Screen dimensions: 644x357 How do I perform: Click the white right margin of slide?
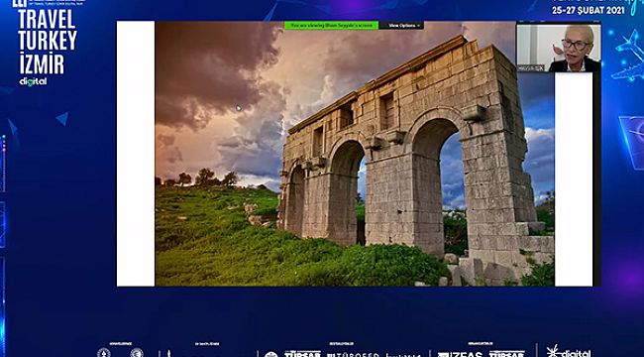click(x=574, y=179)
